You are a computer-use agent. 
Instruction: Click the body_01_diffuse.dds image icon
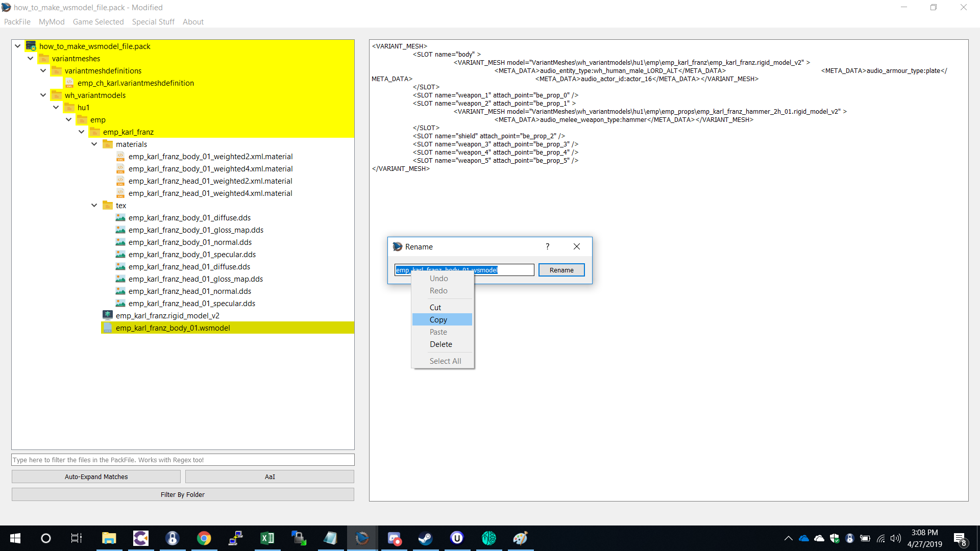(x=120, y=217)
